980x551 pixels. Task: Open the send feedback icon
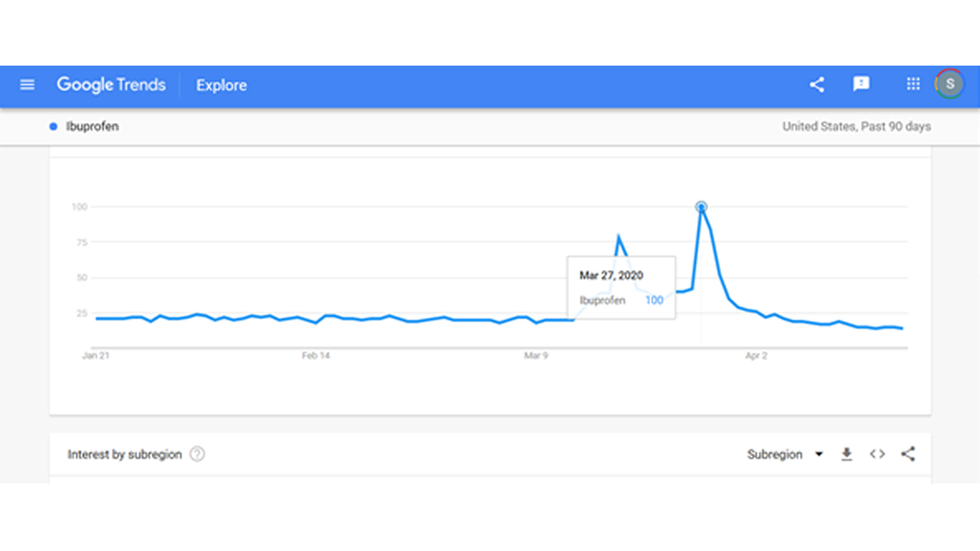point(861,84)
